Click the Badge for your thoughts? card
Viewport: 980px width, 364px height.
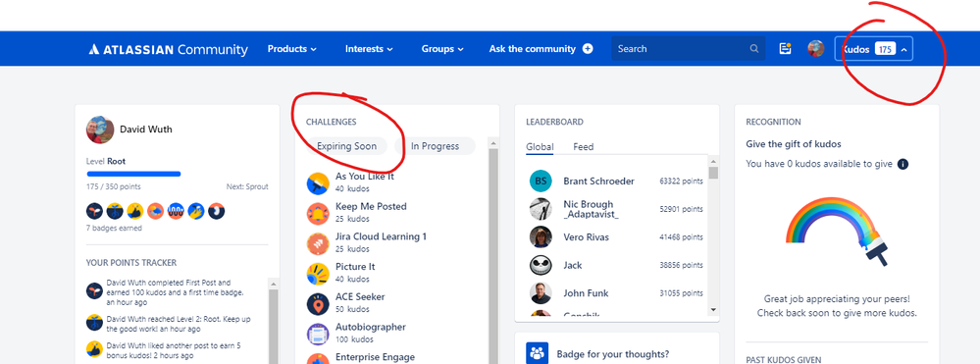point(616,348)
